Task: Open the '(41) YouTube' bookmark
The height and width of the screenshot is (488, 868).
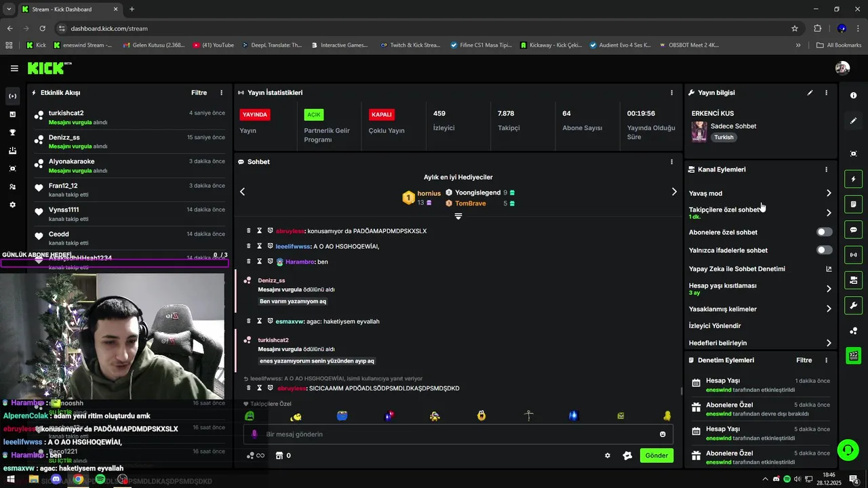Action: click(x=213, y=45)
